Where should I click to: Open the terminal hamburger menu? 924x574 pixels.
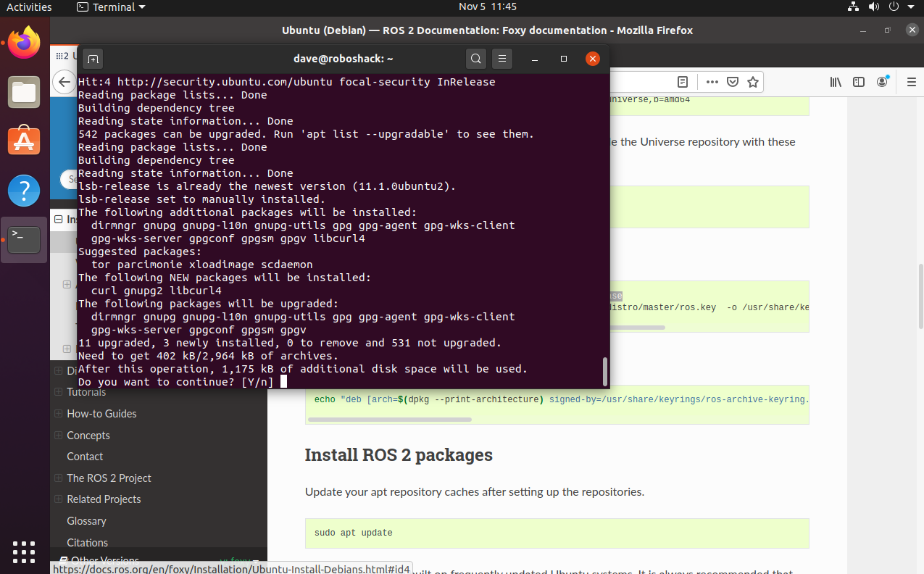(x=502, y=59)
